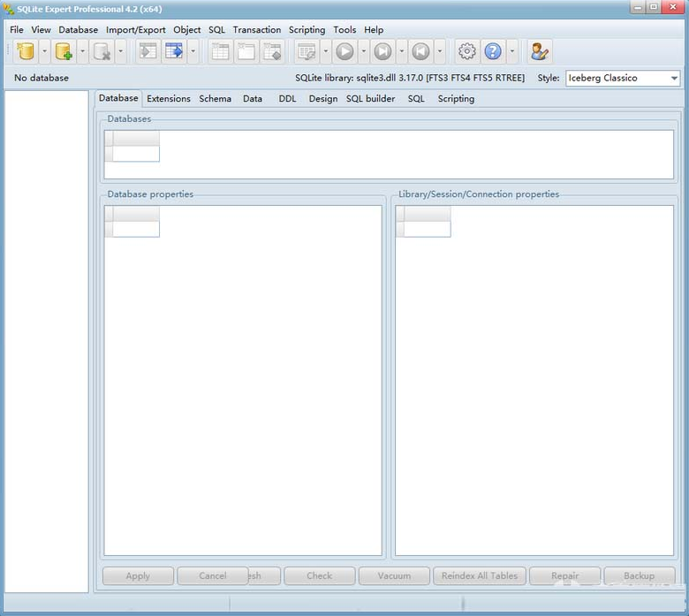Click the new database icon with green plus
The height and width of the screenshot is (616, 689).
point(64,52)
